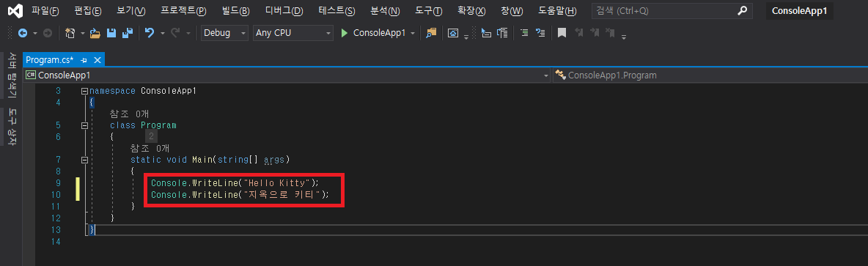868x266 pixels.
Task: Open the 파일(F) menu
Action: pos(45,10)
